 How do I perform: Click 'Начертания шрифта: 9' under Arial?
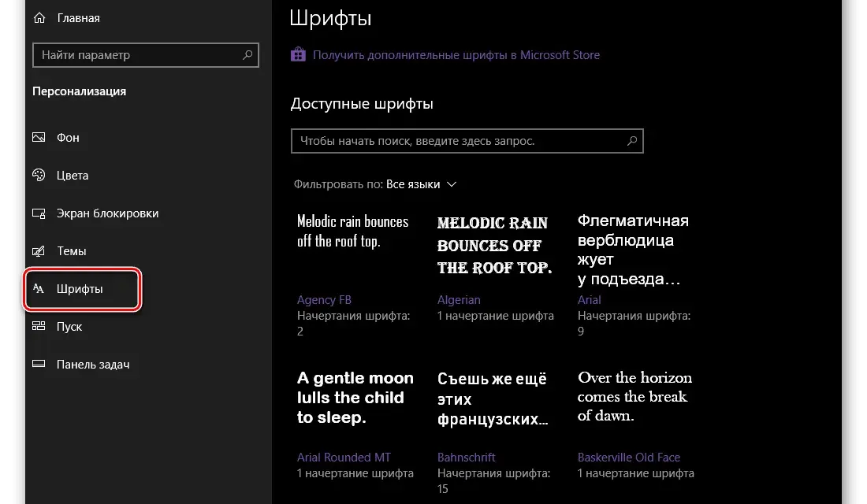[x=634, y=324]
